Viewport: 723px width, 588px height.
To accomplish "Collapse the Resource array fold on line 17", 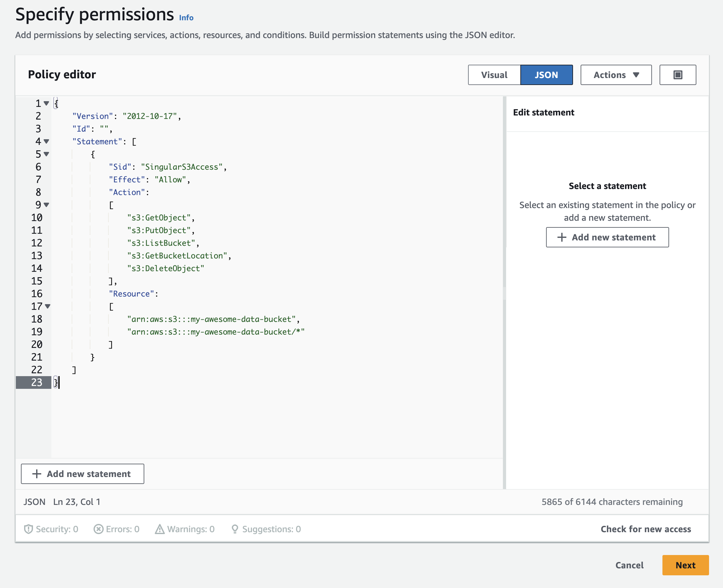I will tap(48, 306).
